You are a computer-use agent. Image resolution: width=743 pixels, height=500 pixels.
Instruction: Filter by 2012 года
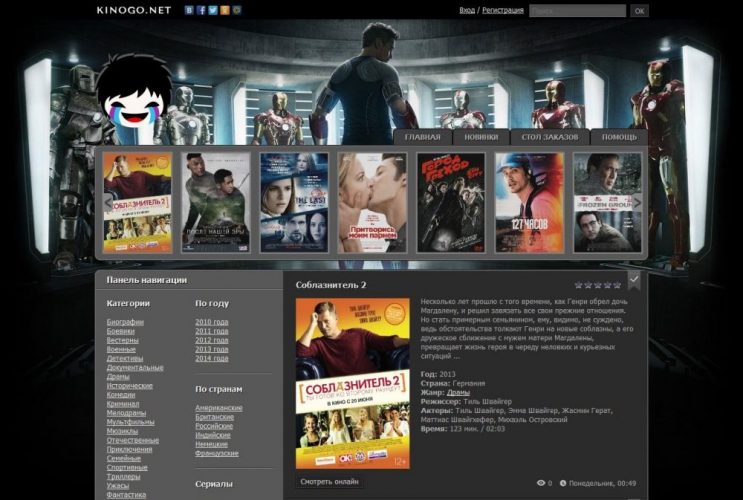click(212, 340)
